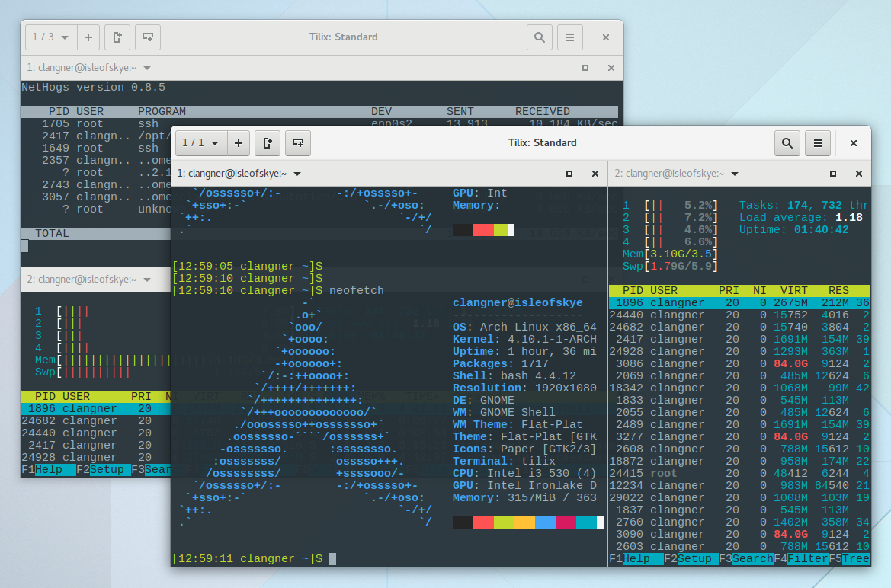The image size is (891, 588).
Task: Maximize terminal 2 htop pane in the front window
Action: click(832, 174)
